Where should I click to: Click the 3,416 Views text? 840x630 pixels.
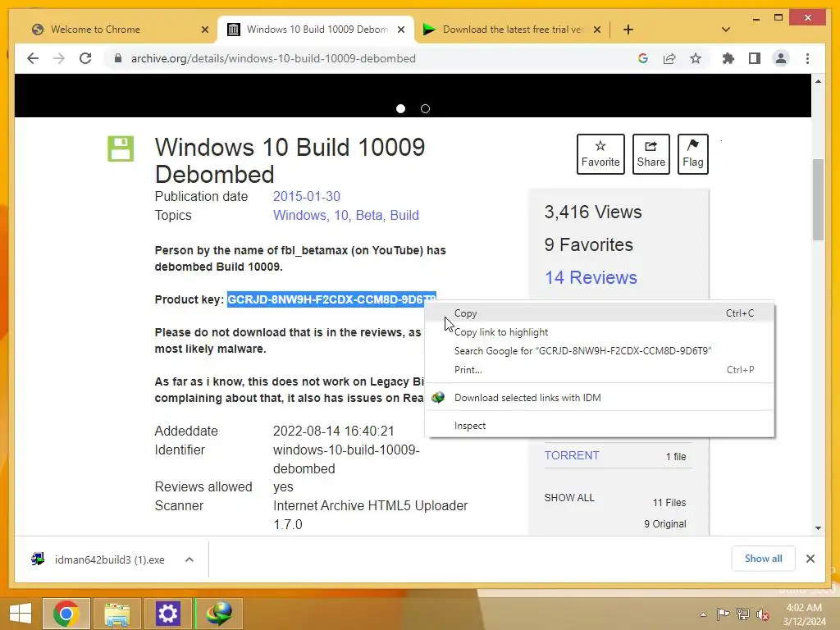(x=593, y=212)
